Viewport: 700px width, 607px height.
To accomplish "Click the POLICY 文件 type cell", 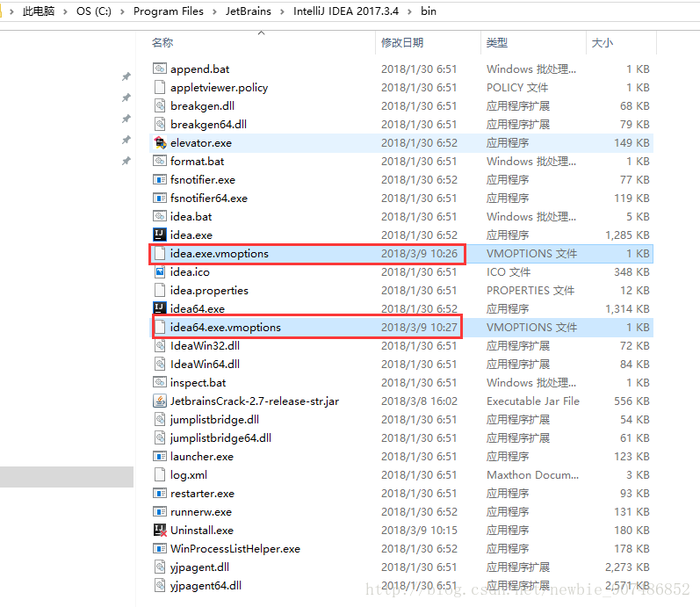I will pos(517,88).
